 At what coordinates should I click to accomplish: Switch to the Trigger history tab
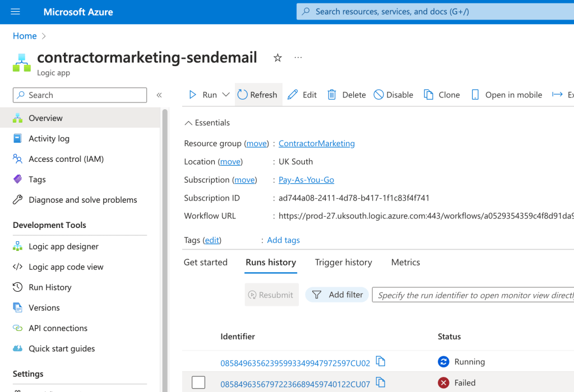click(x=344, y=262)
